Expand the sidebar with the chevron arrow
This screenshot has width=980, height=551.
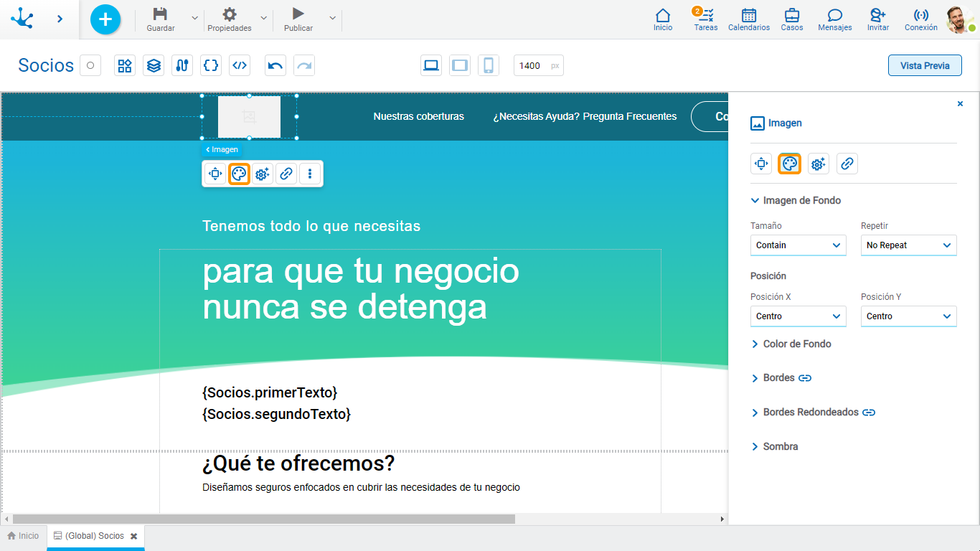(60, 19)
